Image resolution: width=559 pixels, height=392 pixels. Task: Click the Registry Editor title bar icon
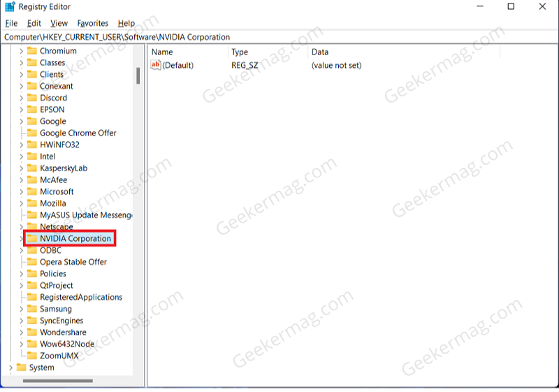[10, 7]
